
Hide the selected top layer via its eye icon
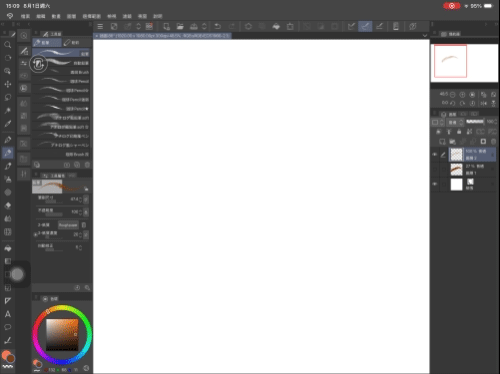coord(435,155)
